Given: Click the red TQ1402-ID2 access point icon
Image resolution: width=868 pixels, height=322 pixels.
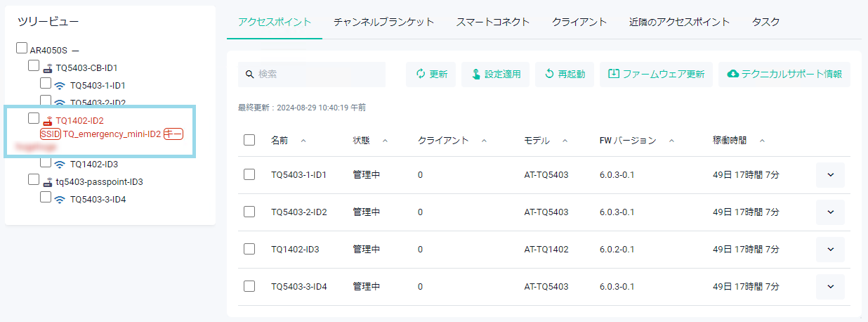Looking at the screenshot, I should coord(48,121).
